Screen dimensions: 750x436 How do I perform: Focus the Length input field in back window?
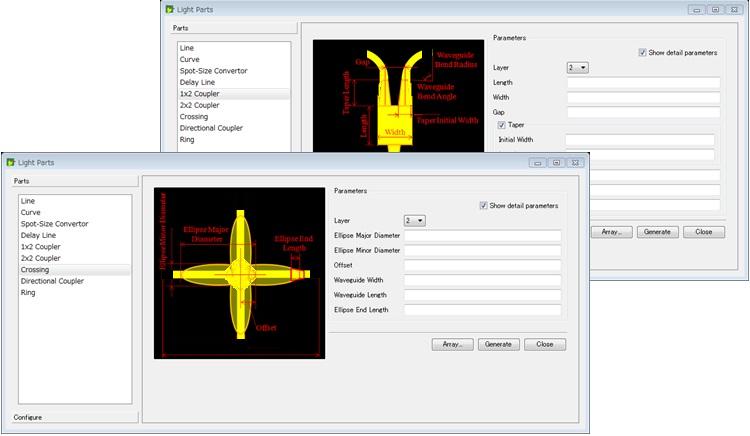[643, 83]
